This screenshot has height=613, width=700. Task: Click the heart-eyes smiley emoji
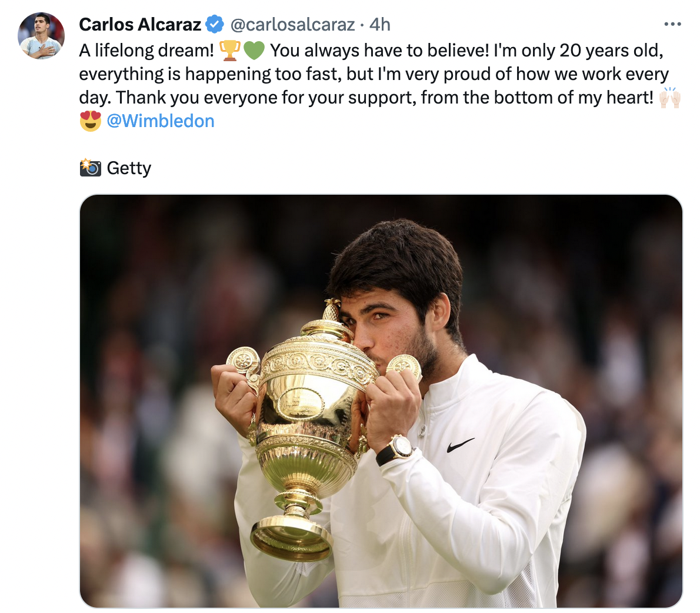click(x=91, y=121)
